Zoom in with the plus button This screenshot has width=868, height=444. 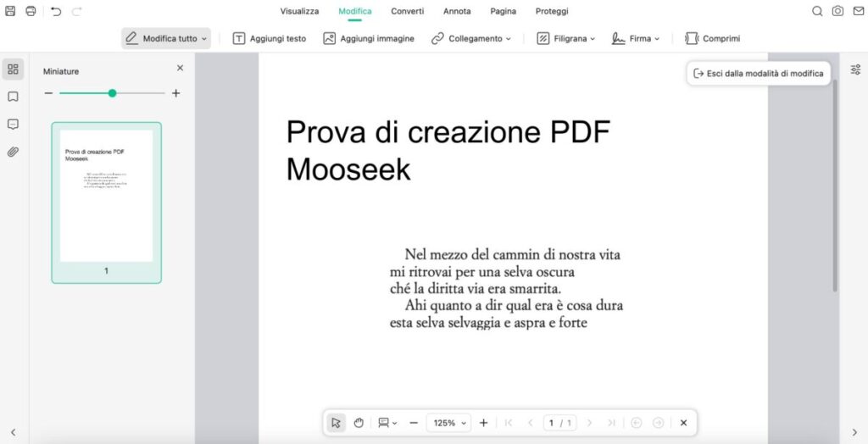pyautogui.click(x=483, y=423)
